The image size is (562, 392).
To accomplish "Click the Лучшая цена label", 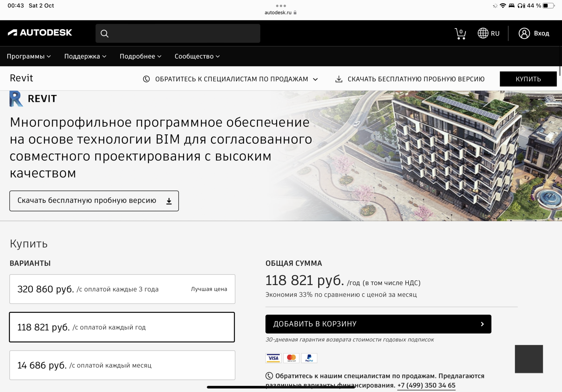I will (209, 289).
